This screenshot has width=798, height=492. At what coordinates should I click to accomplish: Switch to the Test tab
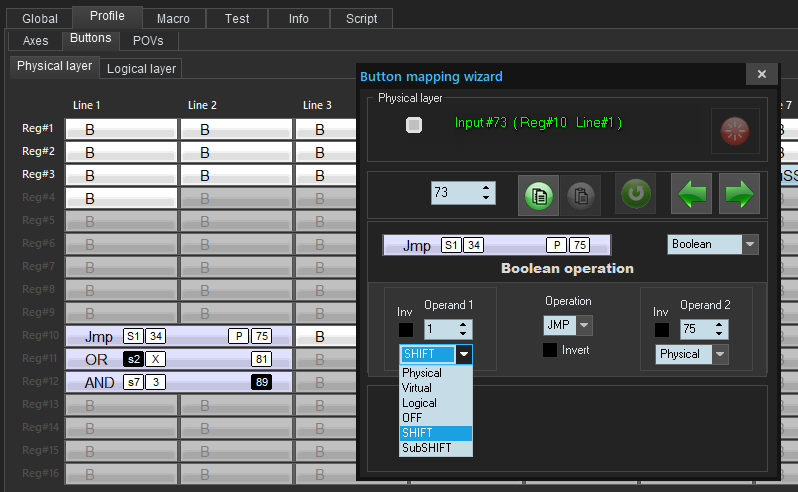tap(237, 19)
